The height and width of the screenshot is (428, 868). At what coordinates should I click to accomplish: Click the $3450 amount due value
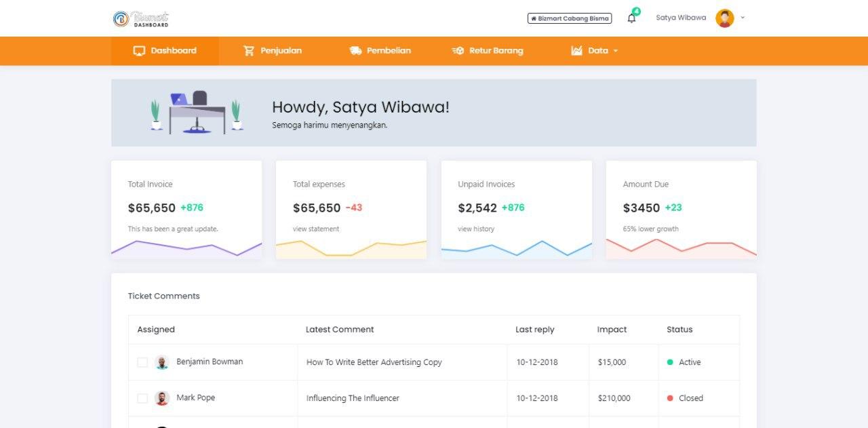pos(642,208)
